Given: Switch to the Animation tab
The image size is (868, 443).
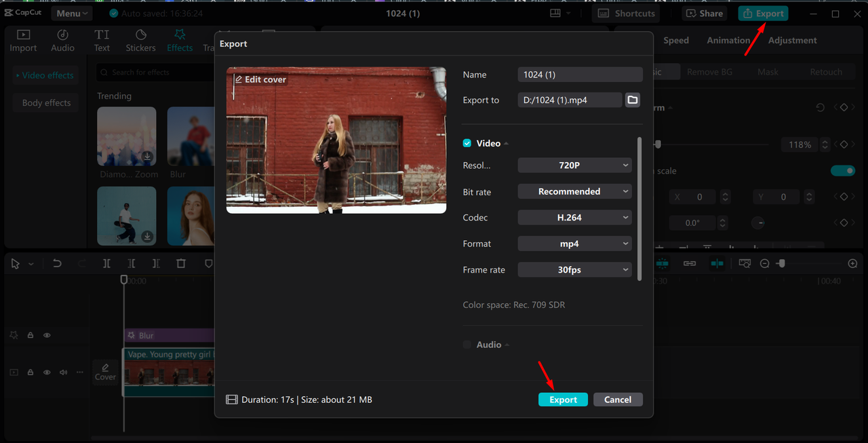Looking at the screenshot, I should click(x=728, y=40).
